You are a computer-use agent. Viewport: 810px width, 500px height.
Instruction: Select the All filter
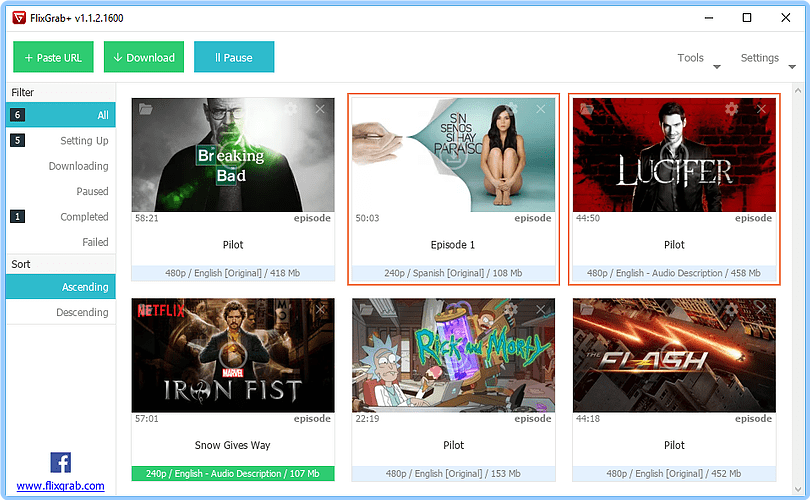coord(60,115)
